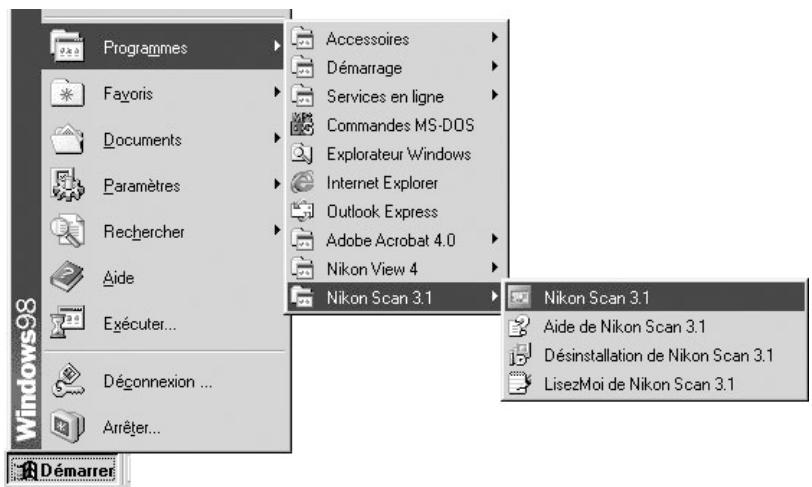Click the Favoris star folder icon
812x487 pixels.
pyautogui.click(x=67, y=93)
